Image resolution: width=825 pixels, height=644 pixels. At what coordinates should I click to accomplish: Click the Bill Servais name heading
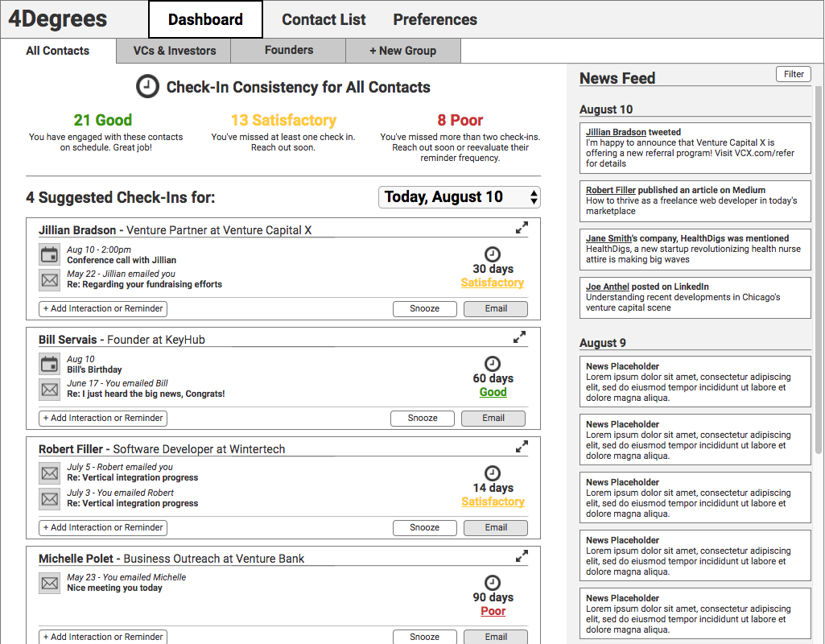click(68, 340)
